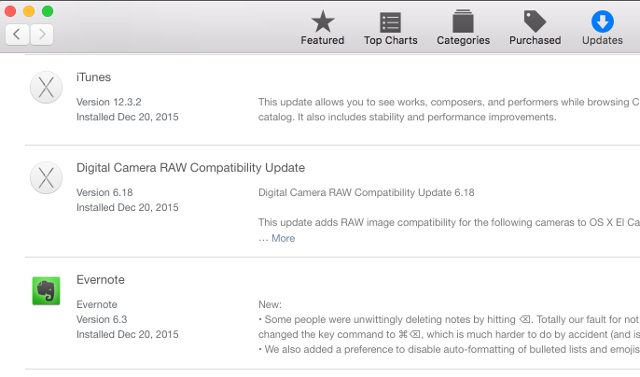Click the 'New:' heading in Evernote notes

click(x=270, y=304)
